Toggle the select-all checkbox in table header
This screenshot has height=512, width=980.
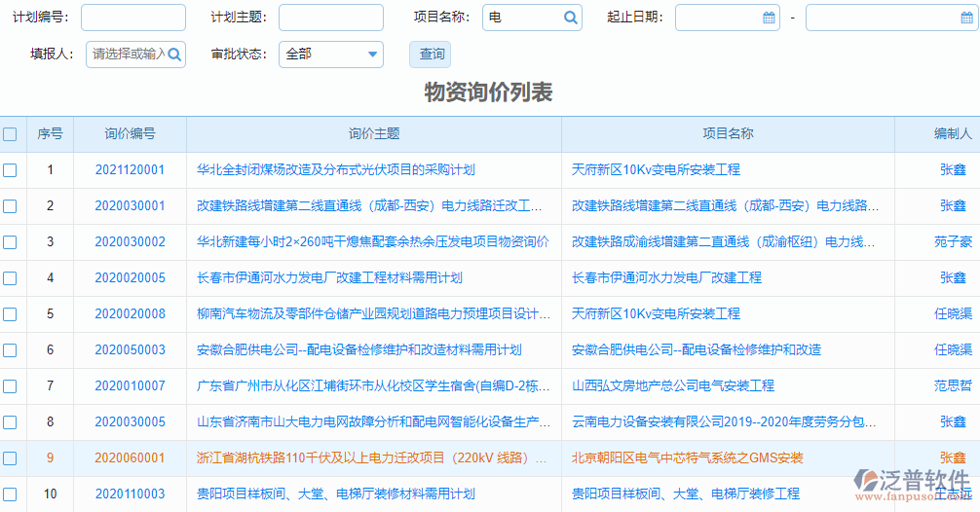click(10, 134)
